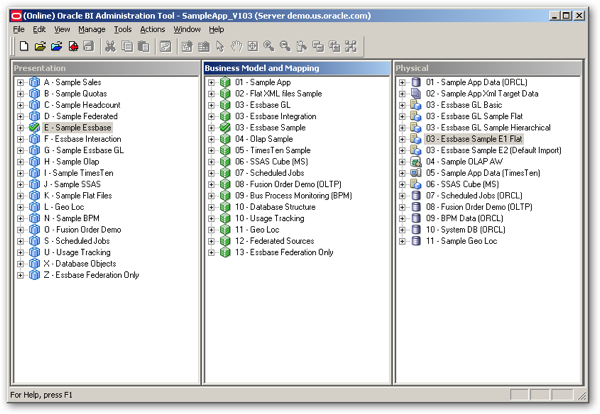Open the File menu
The image size is (600, 414).
coord(18,29)
